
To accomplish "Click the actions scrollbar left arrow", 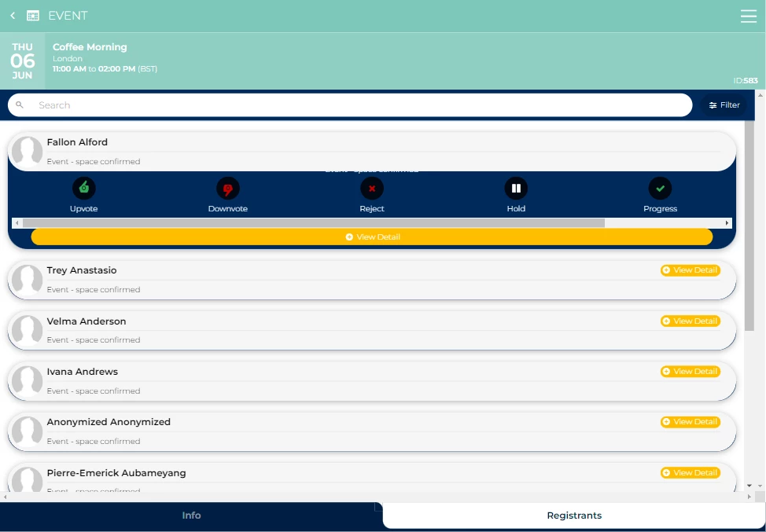I will [x=17, y=223].
